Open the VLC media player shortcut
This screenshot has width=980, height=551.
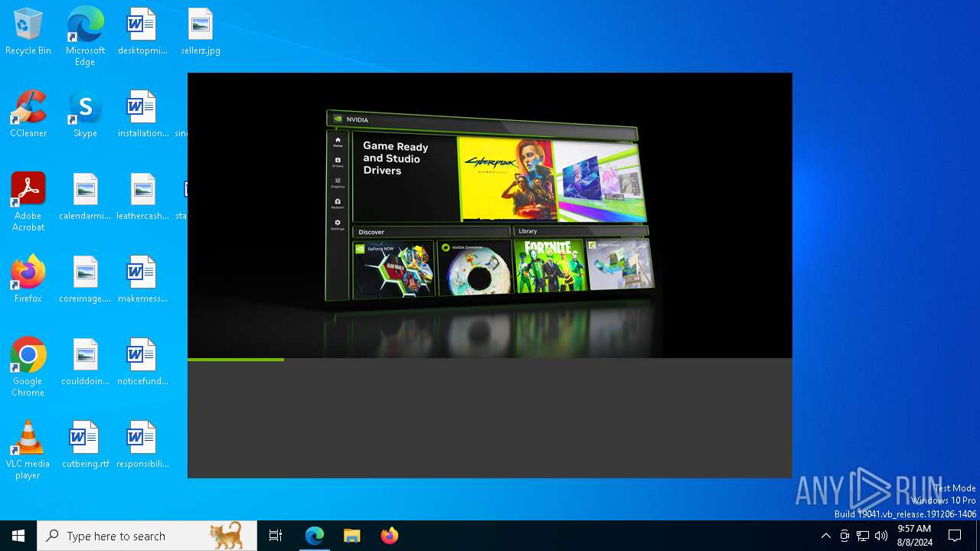click(28, 451)
